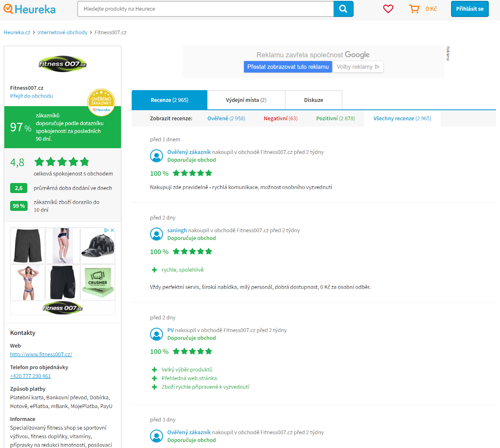Click Přejít do obchodu link
The image size is (500, 448).
click(x=32, y=96)
